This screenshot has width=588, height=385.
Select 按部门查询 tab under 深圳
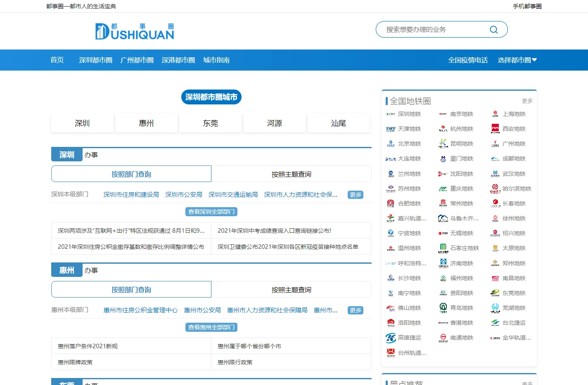coord(131,174)
